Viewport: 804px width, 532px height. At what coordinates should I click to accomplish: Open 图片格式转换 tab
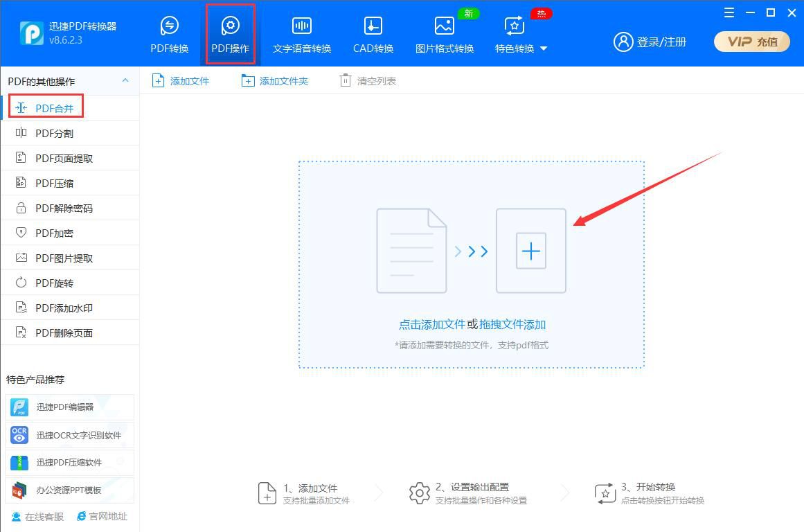point(445,35)
